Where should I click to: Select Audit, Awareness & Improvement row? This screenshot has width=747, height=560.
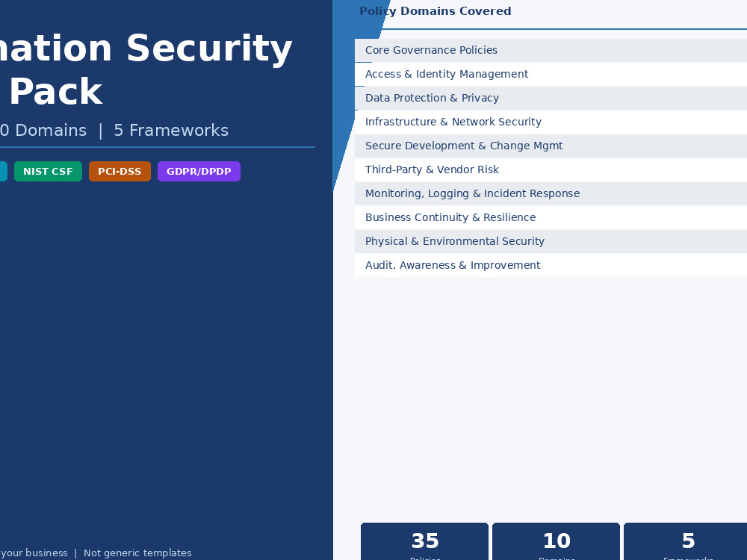pyautogui.click(x=551, y=265)
